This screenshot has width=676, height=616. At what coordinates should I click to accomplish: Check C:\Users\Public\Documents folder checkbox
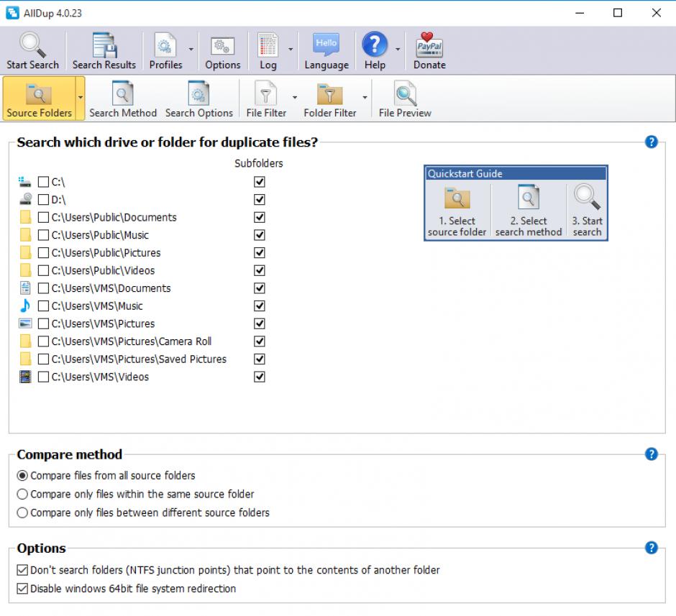[x=43, y=217]
